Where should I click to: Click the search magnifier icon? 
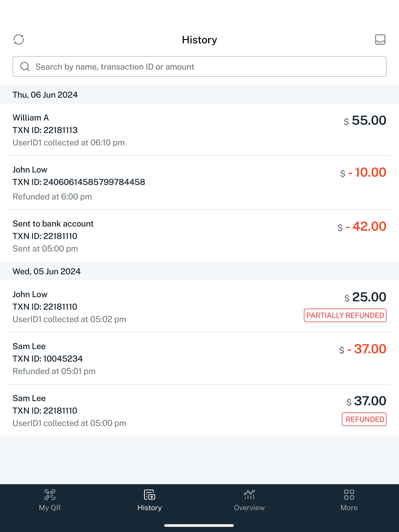point(25,67)
